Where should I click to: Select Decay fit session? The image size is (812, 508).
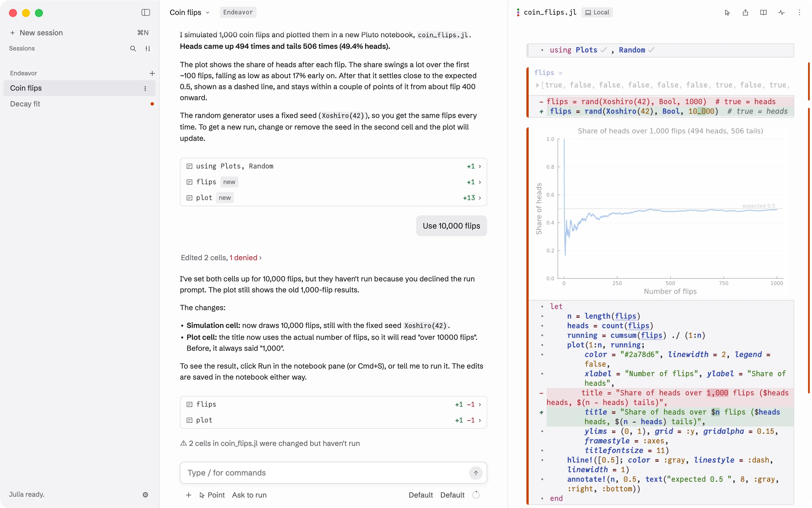pyautogui.click(x=80, y=104)
